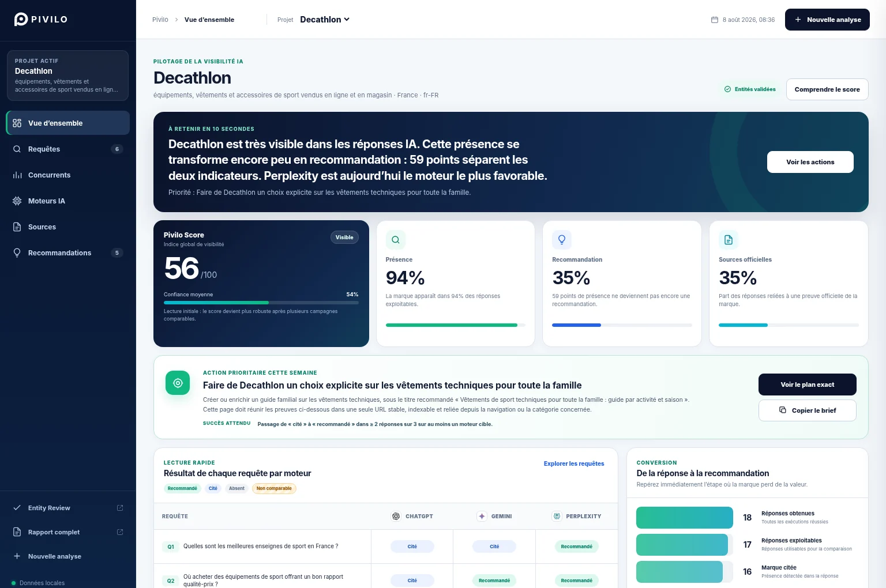
Task: Click the Vue d'ensemble grid icon
Action: 17,123
